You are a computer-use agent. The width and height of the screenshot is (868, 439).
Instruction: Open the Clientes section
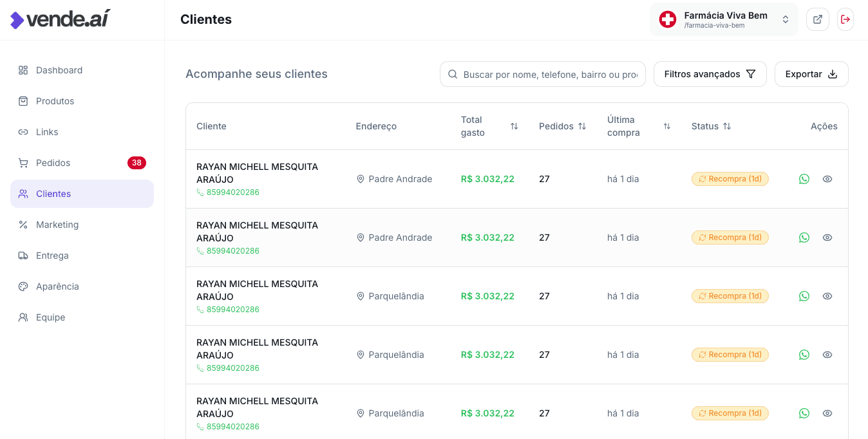(53, 194)
